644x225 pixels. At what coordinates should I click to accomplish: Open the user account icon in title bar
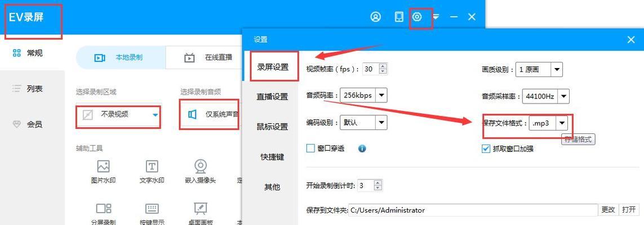[375, 17]
